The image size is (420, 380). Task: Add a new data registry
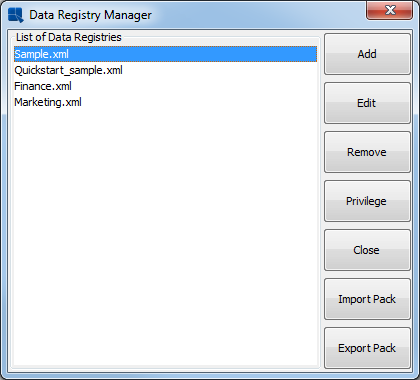tap(367, 54)
